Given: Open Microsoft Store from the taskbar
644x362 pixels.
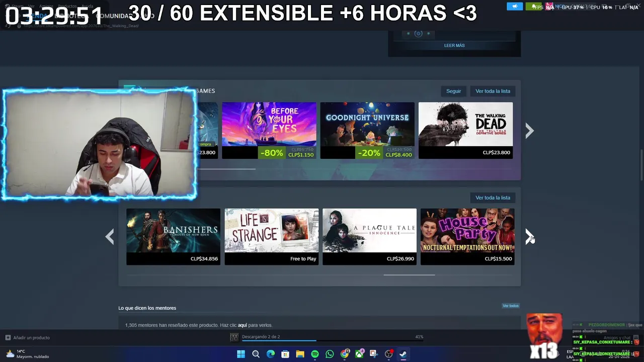Looking at the screenshot, I should [x=285, y=354].
